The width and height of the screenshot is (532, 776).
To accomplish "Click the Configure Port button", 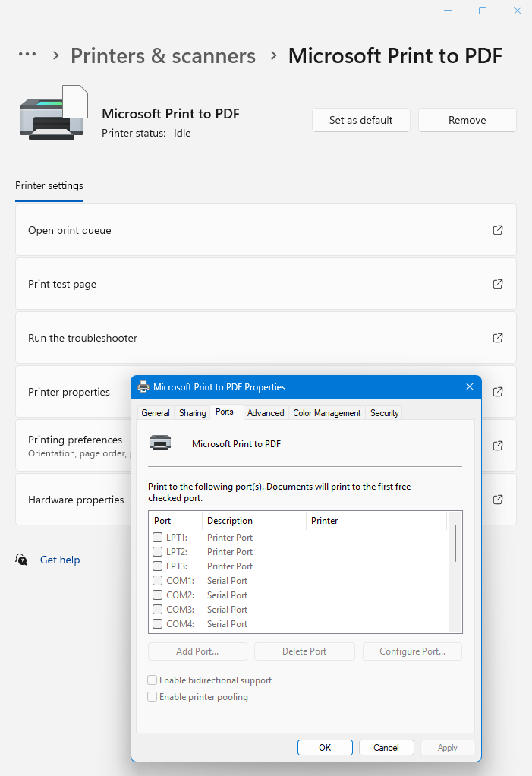I will pyautogui.click(x=412, y=651).
